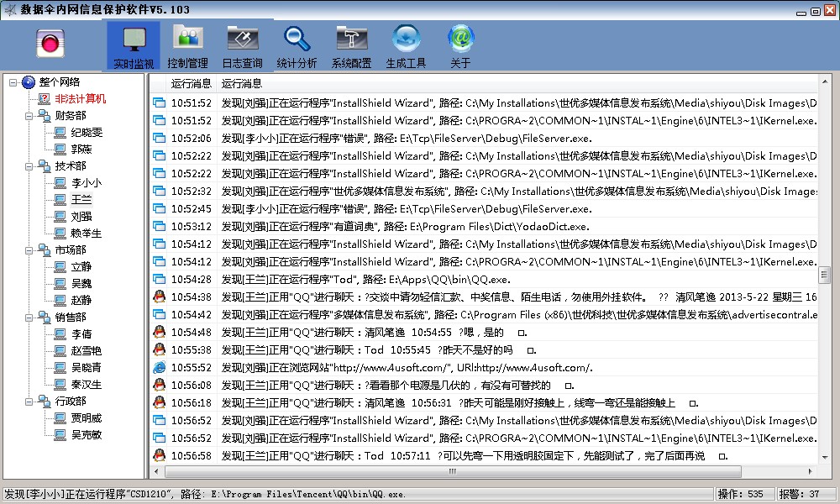Select computer 刘强 under 技术部
Image resolution: width=840 pixels, height=504 pixels.
81,217
